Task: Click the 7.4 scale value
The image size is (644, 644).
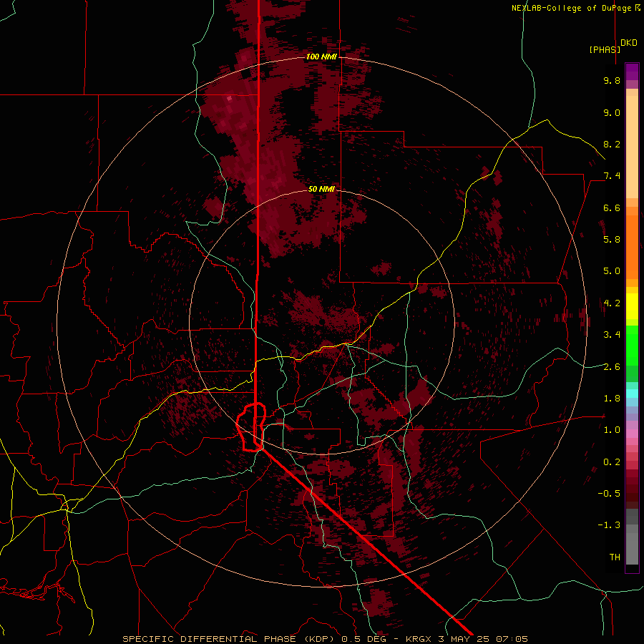Action: [612, 176]
